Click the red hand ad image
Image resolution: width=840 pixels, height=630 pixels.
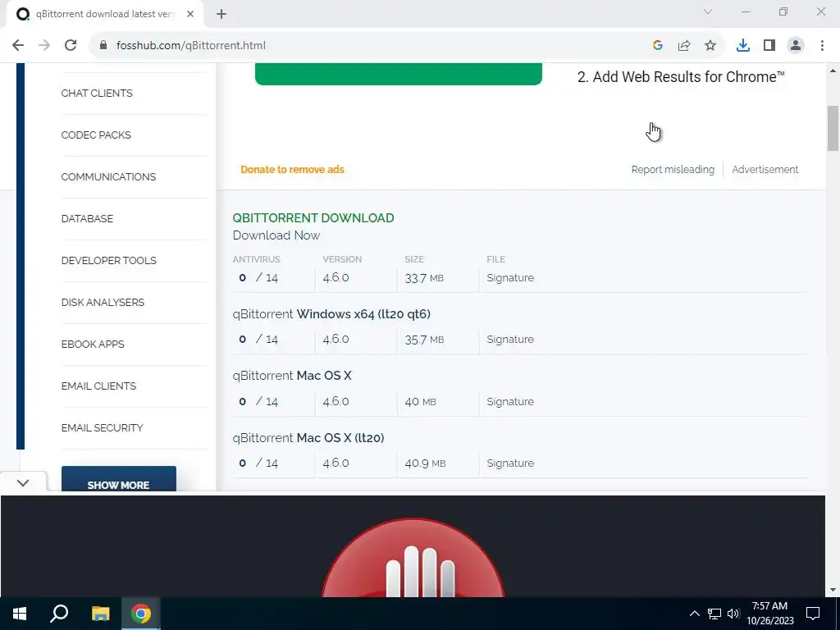[413, 557]
